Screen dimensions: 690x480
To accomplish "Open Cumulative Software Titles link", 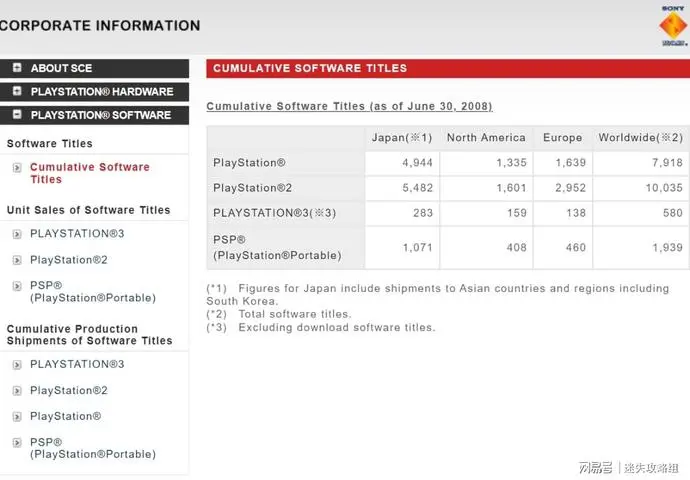I will [x=90, y=173].
